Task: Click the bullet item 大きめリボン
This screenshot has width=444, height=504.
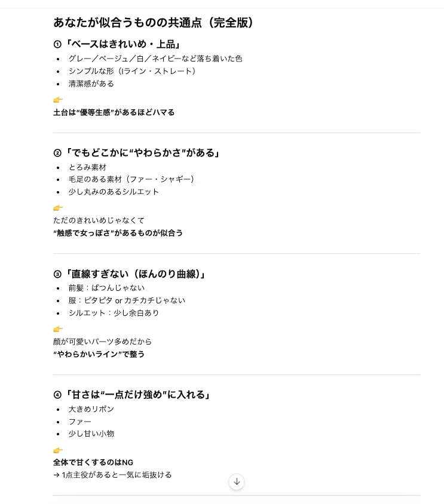Action: [x=91, y=409]
